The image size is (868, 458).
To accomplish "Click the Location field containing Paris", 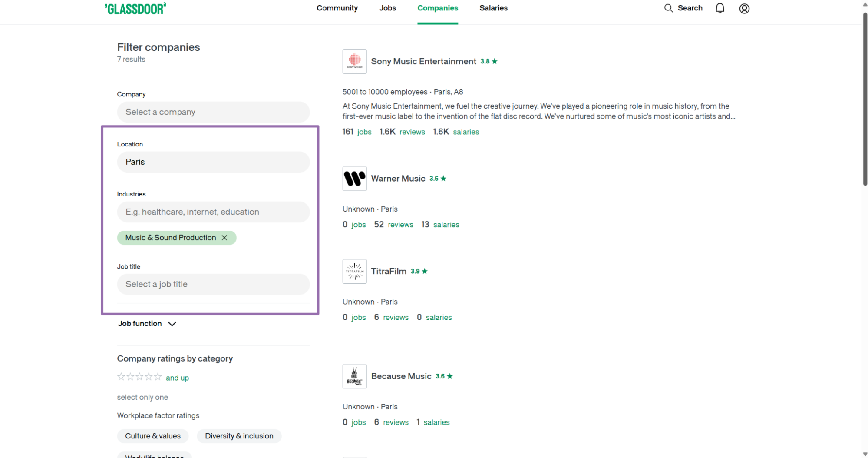I will tap(213, 162).
